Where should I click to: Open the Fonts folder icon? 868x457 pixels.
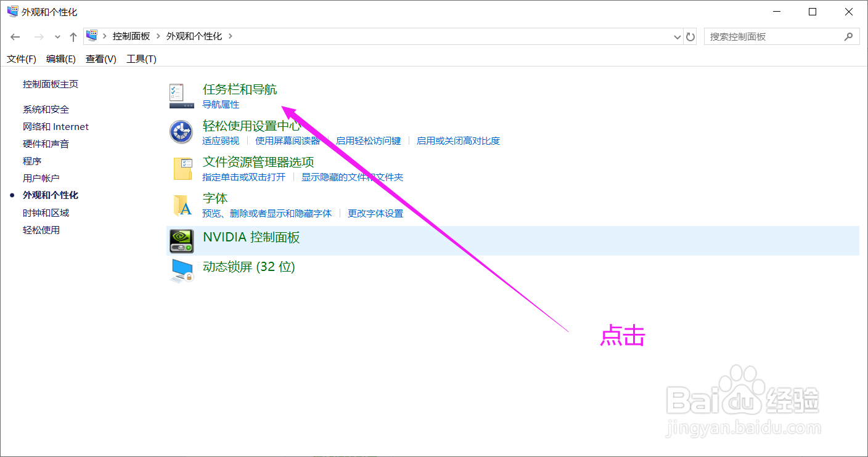pyautogui.click(x=182, y=205)
